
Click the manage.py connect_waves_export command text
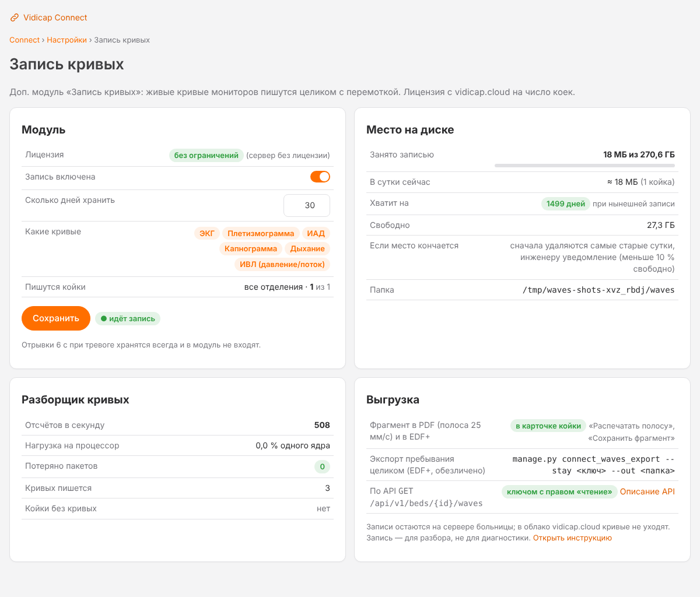[x=593, y=465]
